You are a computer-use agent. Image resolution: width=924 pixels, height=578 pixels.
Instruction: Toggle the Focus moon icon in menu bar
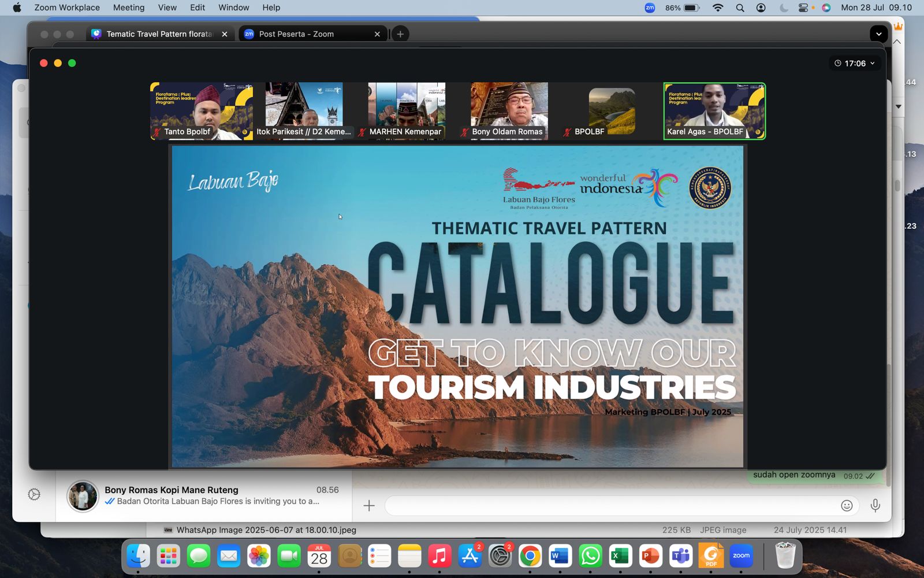point(784,8)
